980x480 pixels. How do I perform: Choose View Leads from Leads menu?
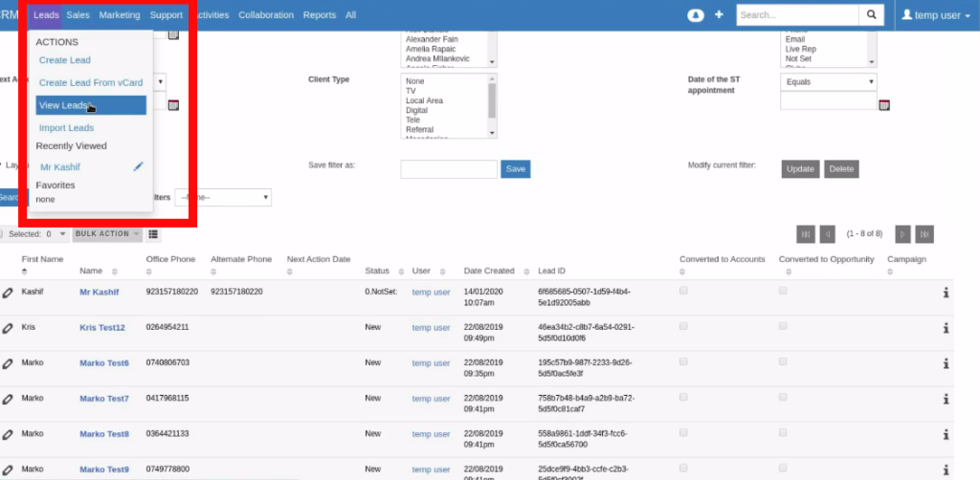(x=91, y=105)
